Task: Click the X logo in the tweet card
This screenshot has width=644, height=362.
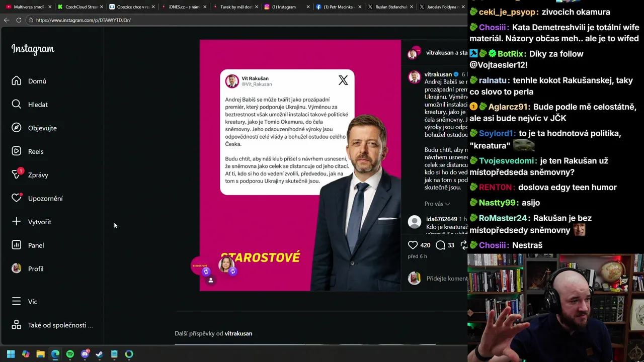Action: point(343,80)
